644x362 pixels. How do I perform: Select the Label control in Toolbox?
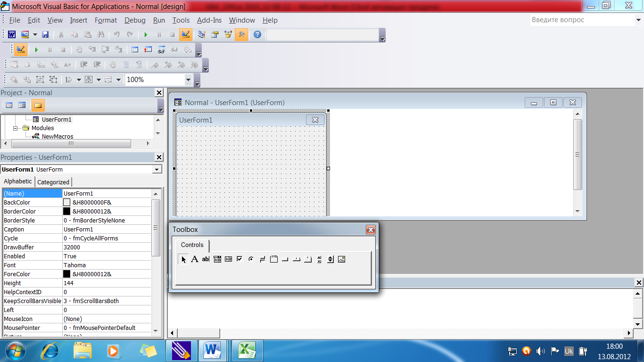(195, 259)
